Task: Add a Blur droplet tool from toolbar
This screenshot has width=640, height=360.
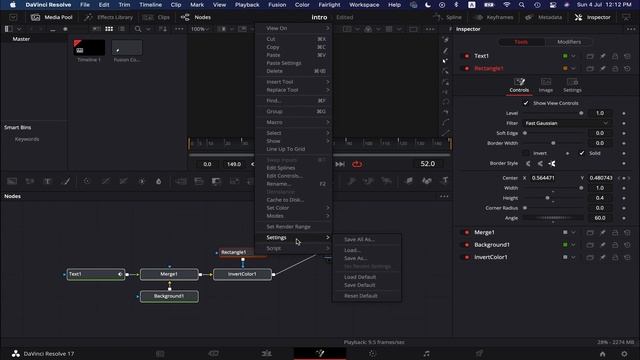Action: coord(159,181)
